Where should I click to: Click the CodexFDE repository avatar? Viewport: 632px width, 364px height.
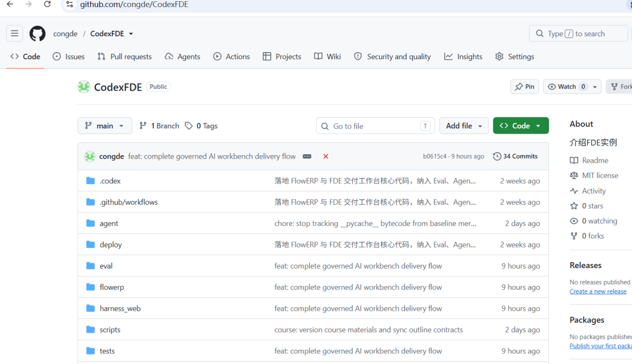click(x=84, y=87)
